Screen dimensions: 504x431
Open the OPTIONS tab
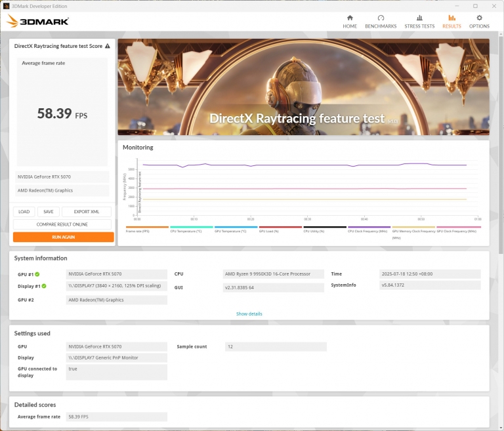click(x=479, y=22)
